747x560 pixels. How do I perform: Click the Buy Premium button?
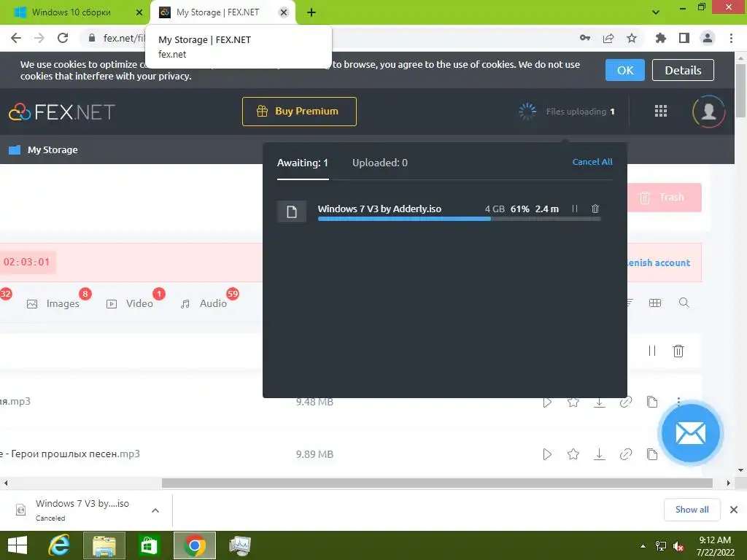coord(299,112)
